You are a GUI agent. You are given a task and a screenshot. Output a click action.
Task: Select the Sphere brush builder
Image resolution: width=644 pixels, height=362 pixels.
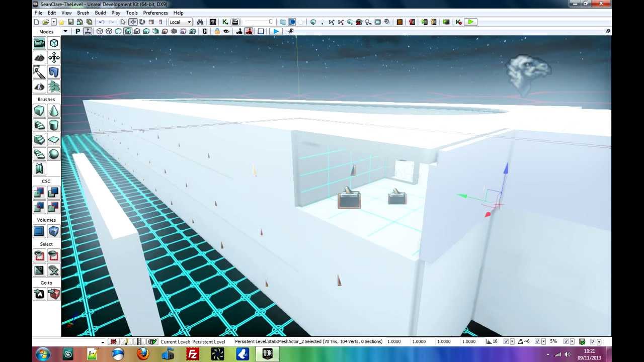tap(54, 154)
